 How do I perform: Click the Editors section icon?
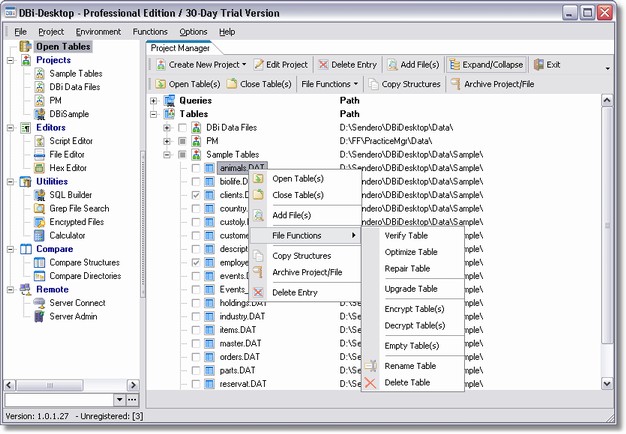[x=26, y=128]
